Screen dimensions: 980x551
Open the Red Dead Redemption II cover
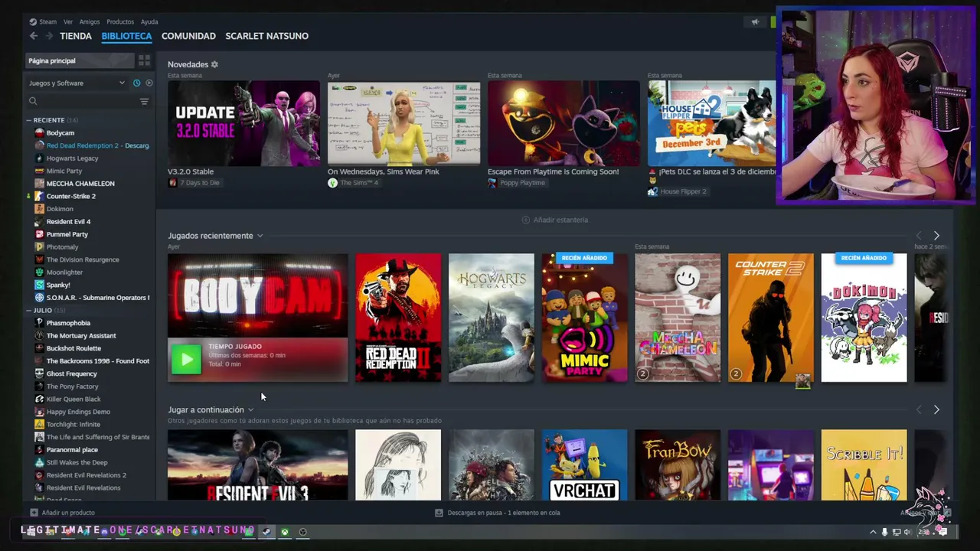398,318
